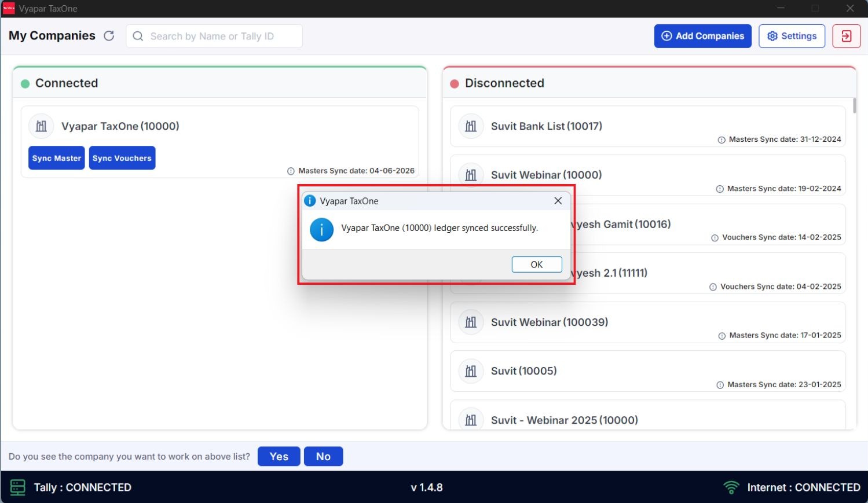Click the Vyapar TaxOne app logo in title bar
This screenshot has height=503, width=868.
click(9, 9)
